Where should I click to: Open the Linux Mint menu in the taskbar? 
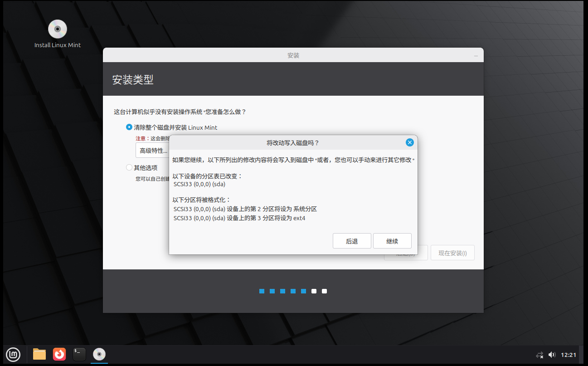(13, 354)
